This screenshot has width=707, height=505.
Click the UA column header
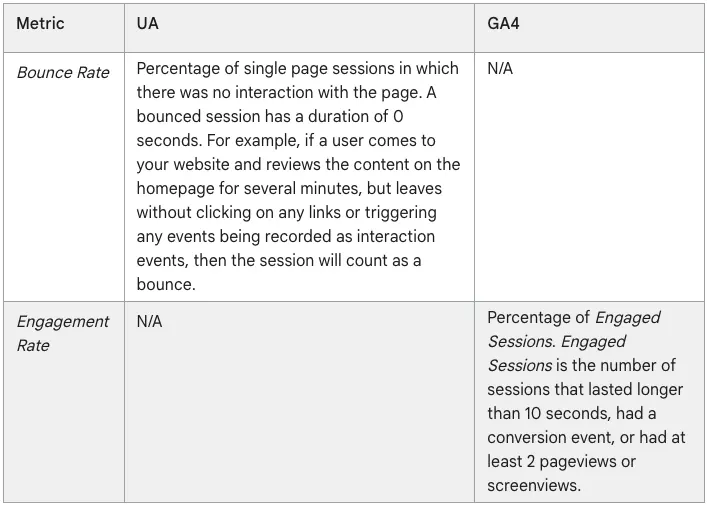tap(147, 23)
